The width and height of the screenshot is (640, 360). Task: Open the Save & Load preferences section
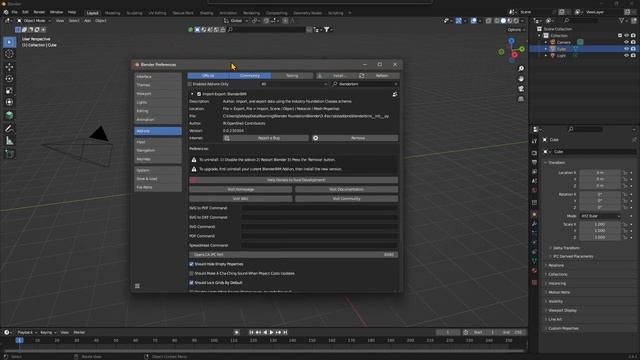click(158, 179)
